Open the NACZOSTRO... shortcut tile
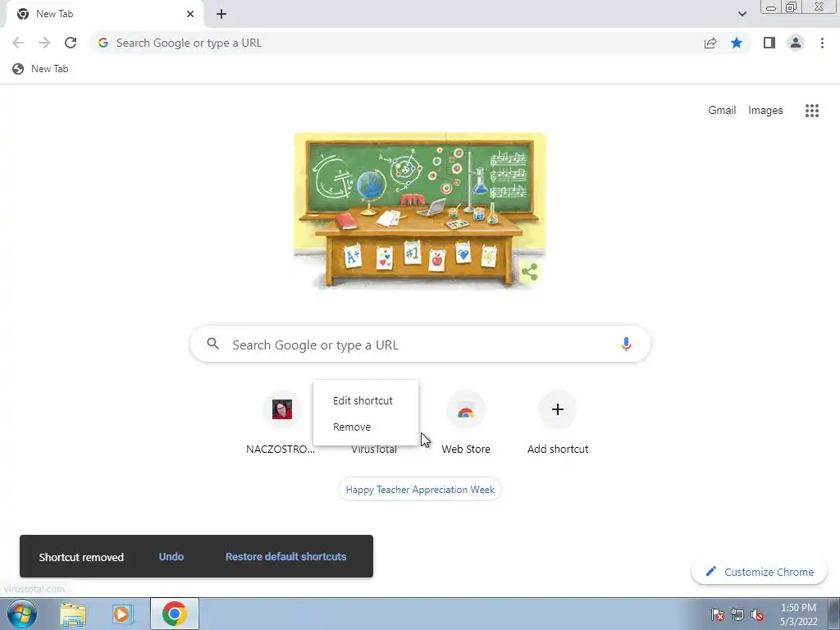 (282, 422)
